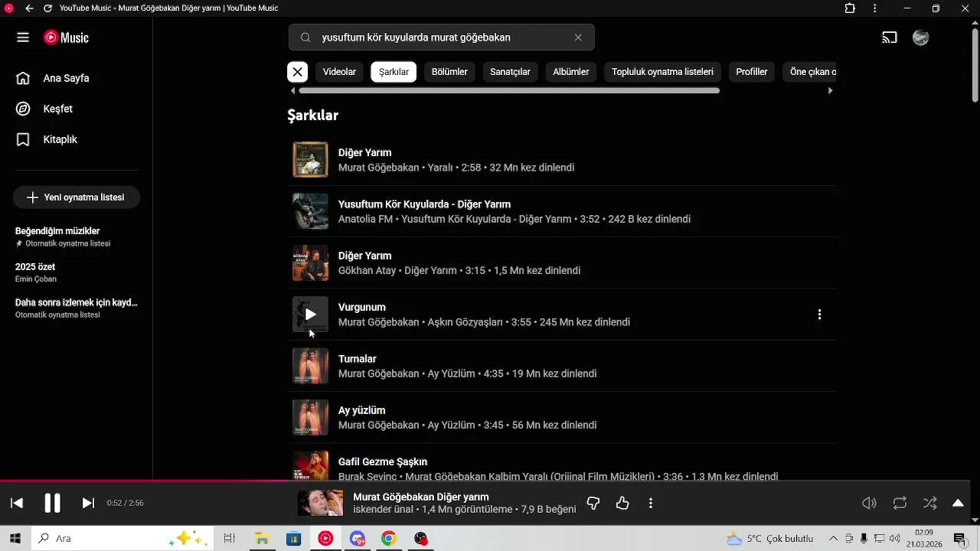This screenshot has width=980, height=551.
Task: Click the Ay yüzlüm song title
Action: [x=362, y=410]
